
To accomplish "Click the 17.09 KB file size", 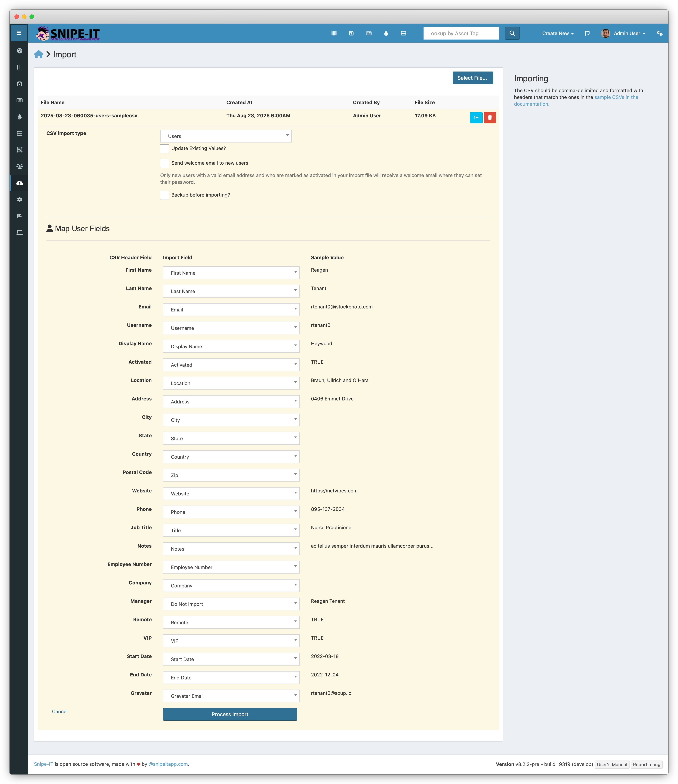I will click(x=425, y=116).
